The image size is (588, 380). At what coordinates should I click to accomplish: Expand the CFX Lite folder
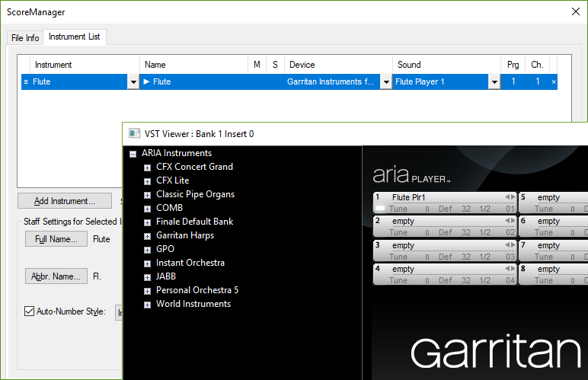coord(147,181)
